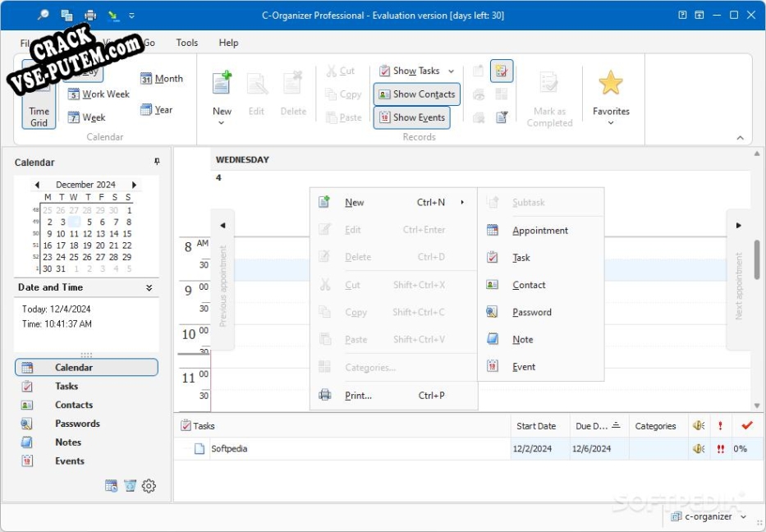
Task: Collapse the Date and Time panel
Action: pyautogui.click(x=149, y=288)
